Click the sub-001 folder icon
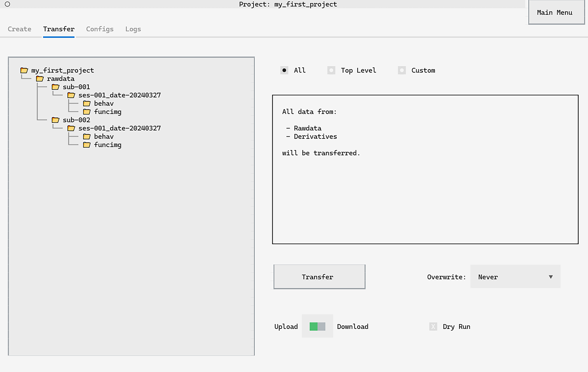The width and height of the screenshot is (588, 372). (x=55, y=87)
